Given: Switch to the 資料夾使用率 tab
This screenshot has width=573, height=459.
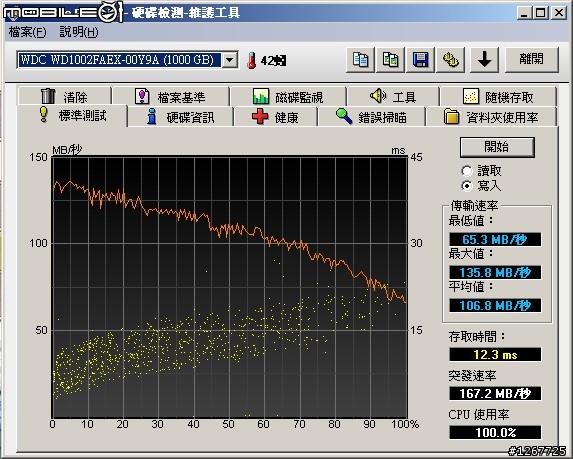Looking at the screenshot, I should point(492,117).
